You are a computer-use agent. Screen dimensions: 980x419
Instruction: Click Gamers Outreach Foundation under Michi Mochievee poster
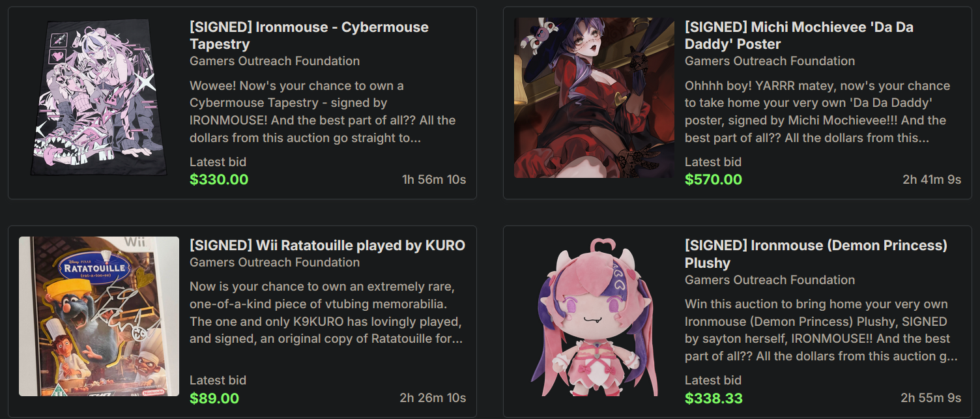tap(770, 61)
